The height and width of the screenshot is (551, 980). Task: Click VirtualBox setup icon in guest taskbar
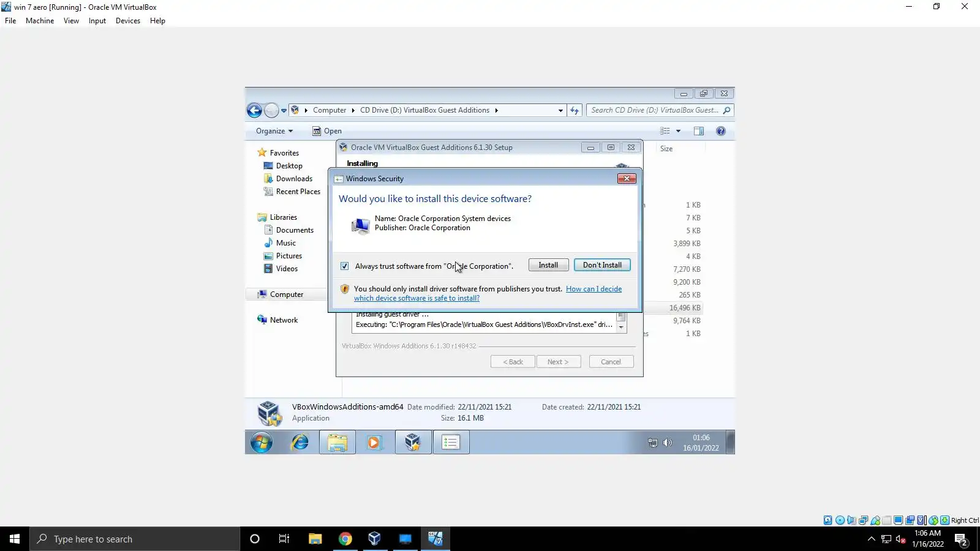pyautogui.click(x=413, y=442)
